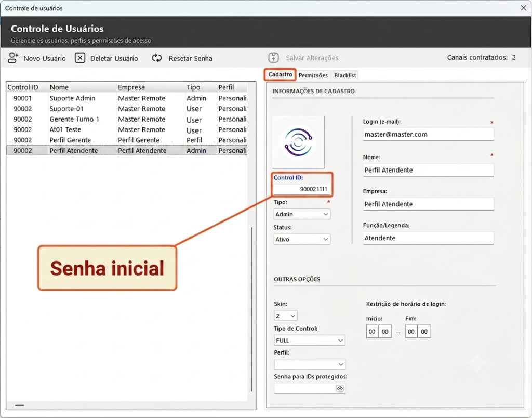The height and width of the screenshot is (418, 532).
Task: Click the 90001 Control ID cell
Action: click(22, 98)
